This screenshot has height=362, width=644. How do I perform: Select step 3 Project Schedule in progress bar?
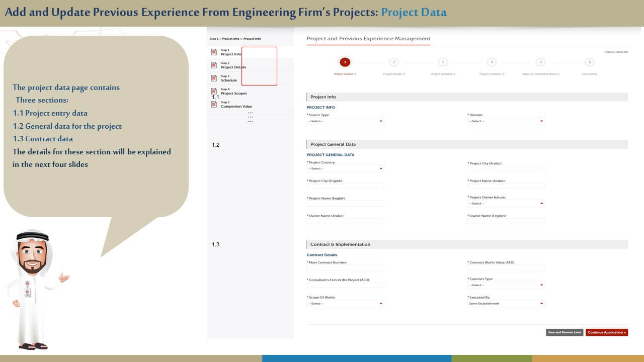tap(443, 62)
